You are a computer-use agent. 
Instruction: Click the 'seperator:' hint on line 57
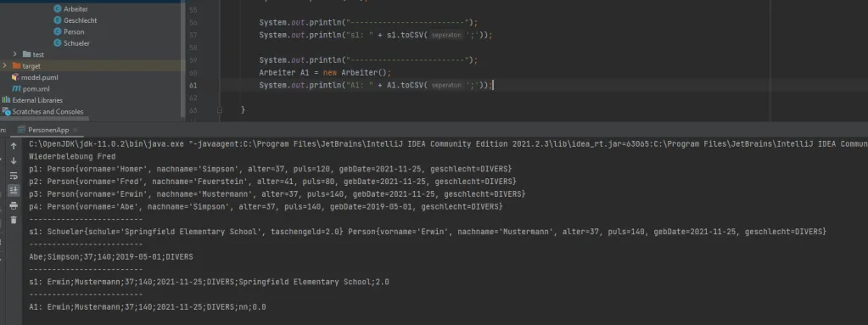tap(445, 35)
